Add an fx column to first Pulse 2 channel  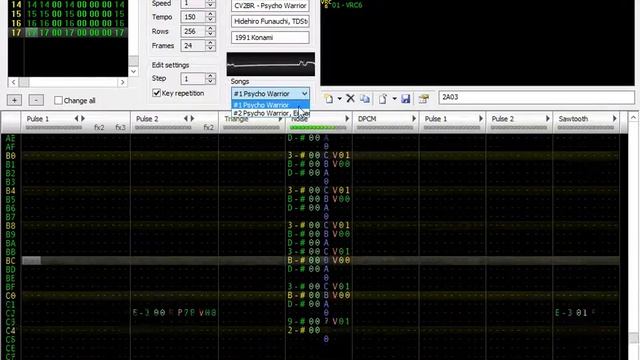click(193, 118)
